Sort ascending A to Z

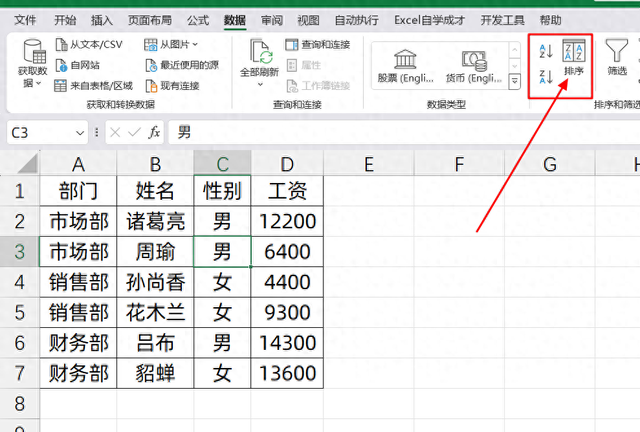(x=546, y=51)
